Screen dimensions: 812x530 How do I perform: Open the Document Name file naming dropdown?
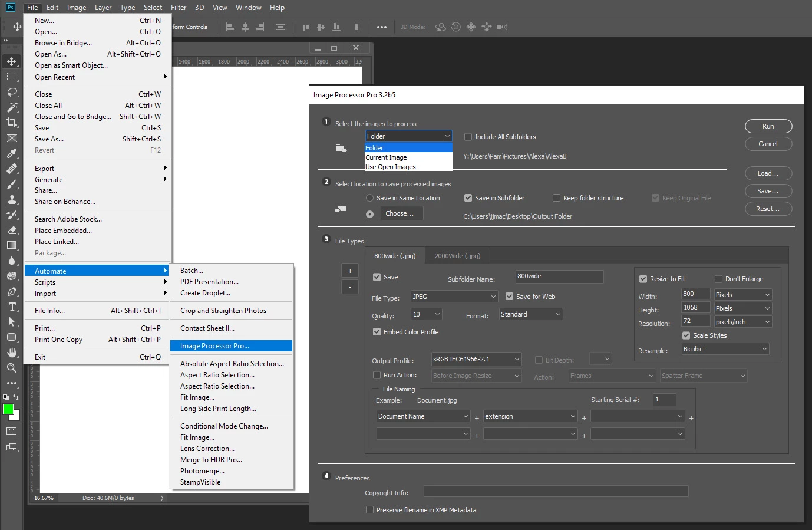pos(423,416)
